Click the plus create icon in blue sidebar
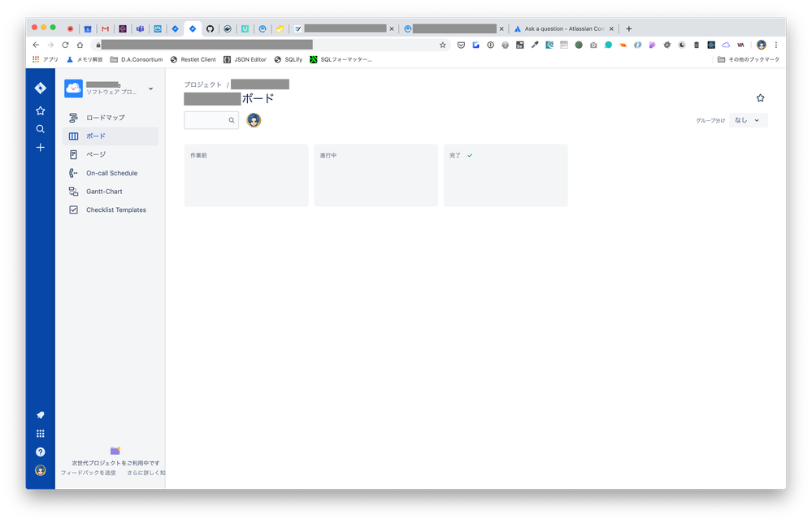This screenshot has width=812, height=523. [x=41, y=148]
